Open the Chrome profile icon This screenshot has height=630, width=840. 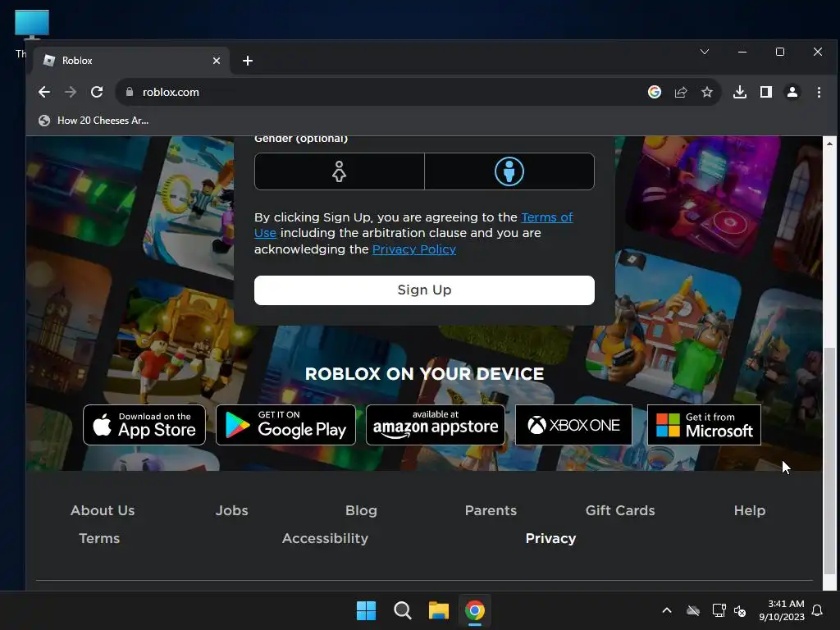pyautogui.click(x=792, y=92)
